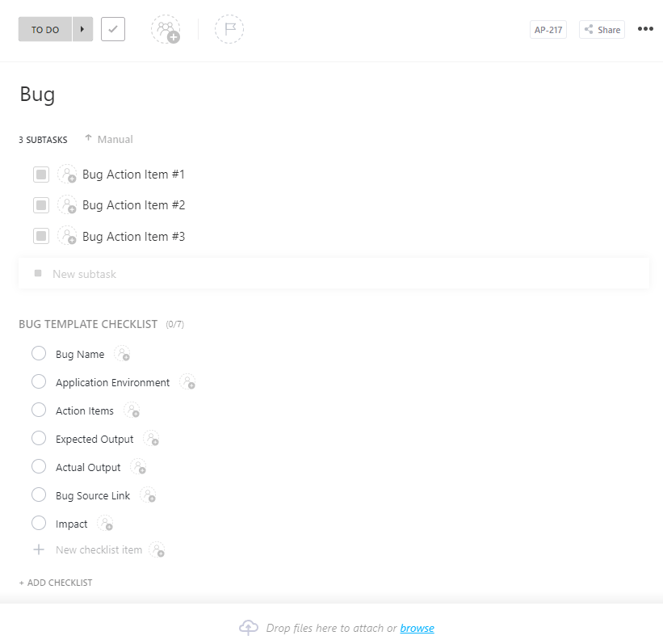Assign user to Bug Action Item #3

(x=67, y=236)
